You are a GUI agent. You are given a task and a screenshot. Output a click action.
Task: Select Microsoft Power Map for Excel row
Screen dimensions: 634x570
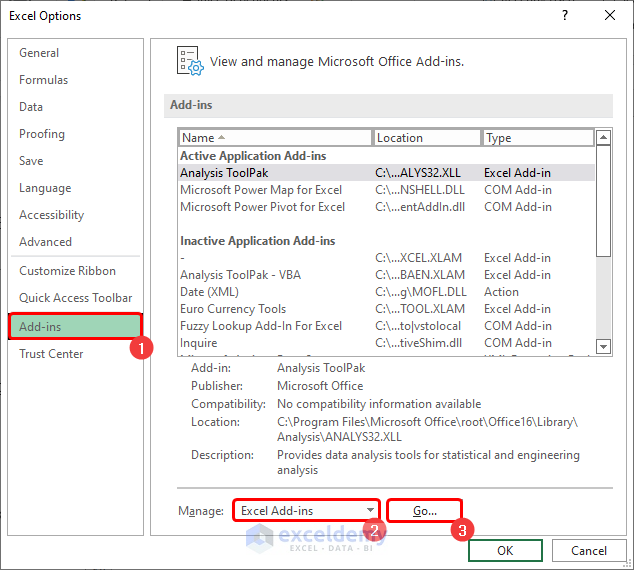point(387,190)
